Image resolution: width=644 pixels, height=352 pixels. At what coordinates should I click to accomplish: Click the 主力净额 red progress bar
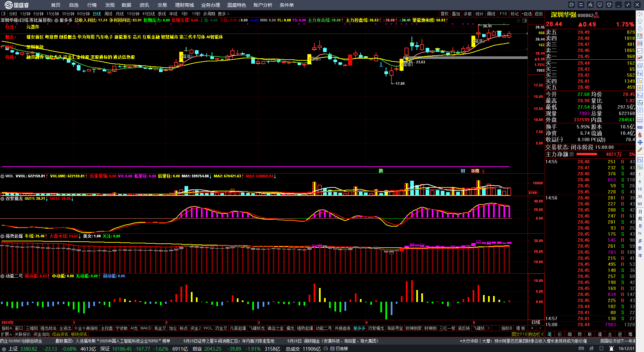(586, 154)
